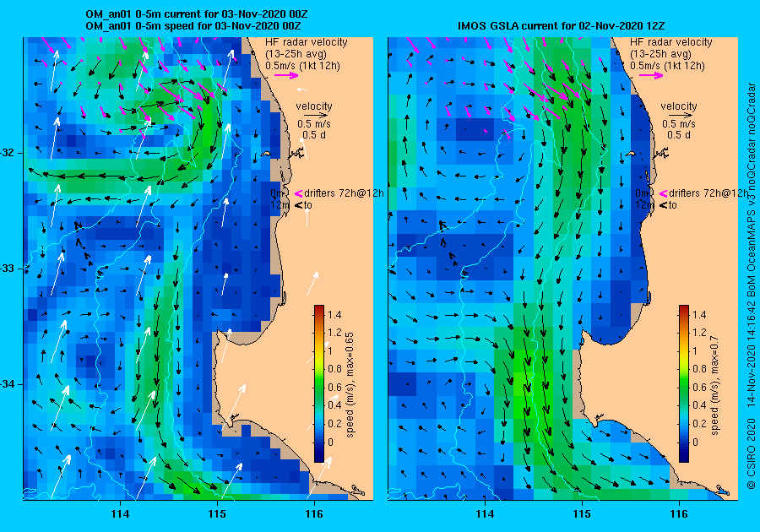Click the left map title 'OM_an01 0-5m current for 03-Nov-2020 00Z'
This screenshot has width=760, height=532.
point(196,14)
